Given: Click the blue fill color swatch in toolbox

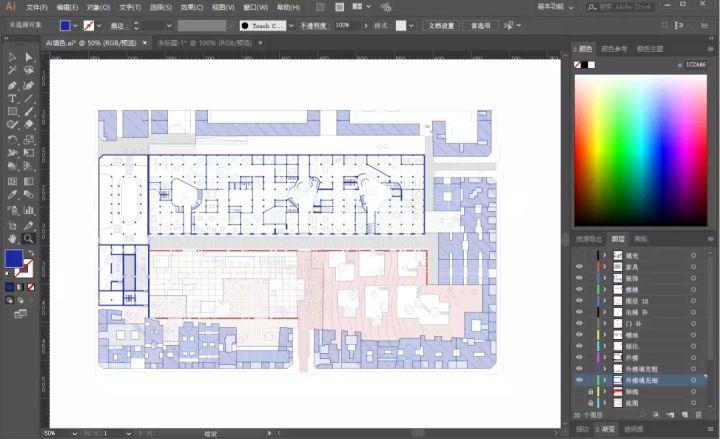Looking at the screenshot, I should coord(14,259).
